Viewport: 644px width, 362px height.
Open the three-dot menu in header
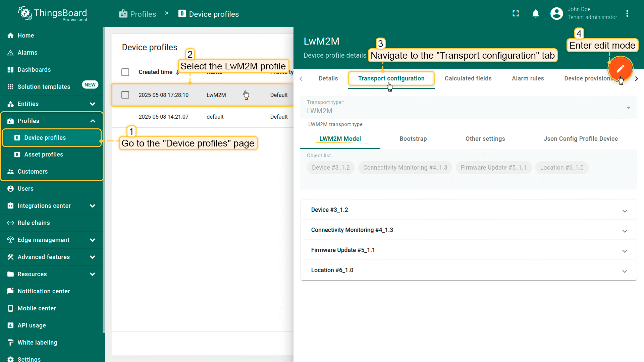pos(627,14)
